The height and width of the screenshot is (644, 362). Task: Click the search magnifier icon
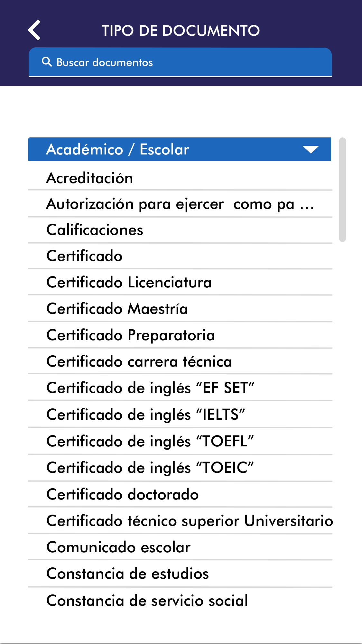pos(47,62)
